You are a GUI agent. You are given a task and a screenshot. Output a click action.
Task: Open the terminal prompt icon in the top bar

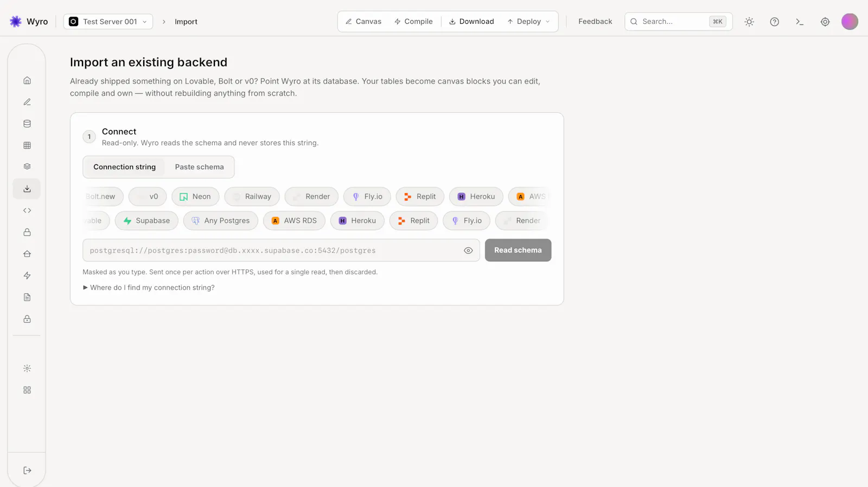click(800, 22)
